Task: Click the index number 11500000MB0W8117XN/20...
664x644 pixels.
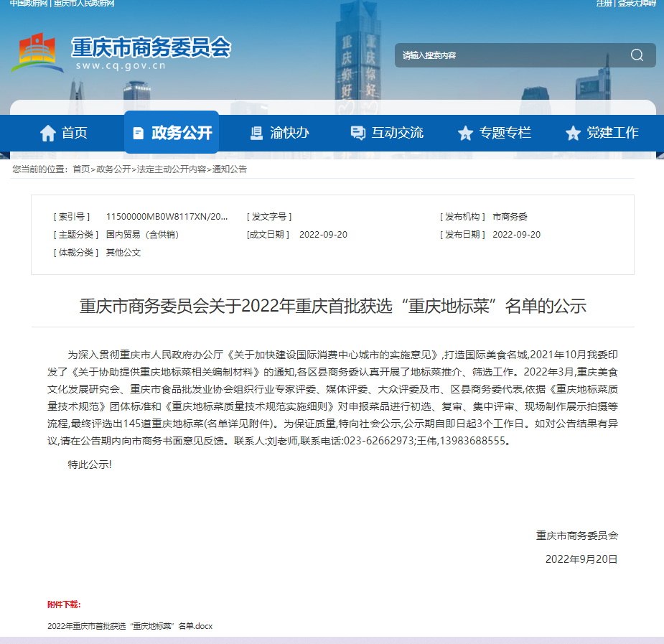Action: pyautogui.click(x=167, y=217)
